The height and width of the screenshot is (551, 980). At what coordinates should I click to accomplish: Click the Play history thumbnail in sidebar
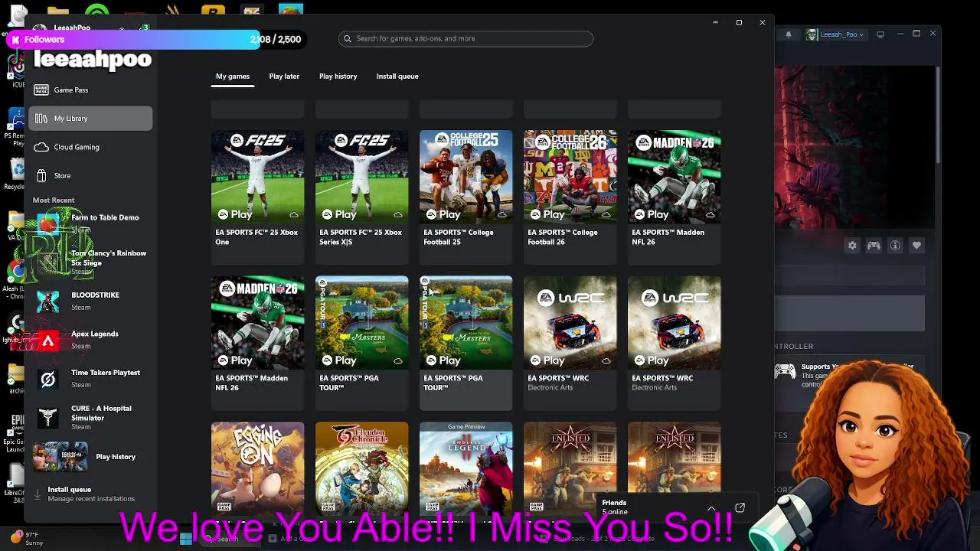(60, 457)
